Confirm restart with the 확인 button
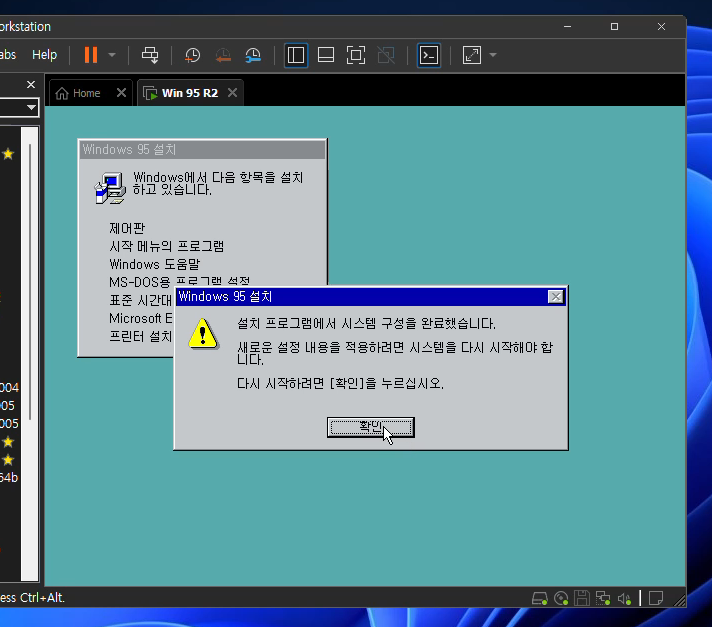Image resolution: width=712 pixels, height=627 pixels. [x=371, y=427]
